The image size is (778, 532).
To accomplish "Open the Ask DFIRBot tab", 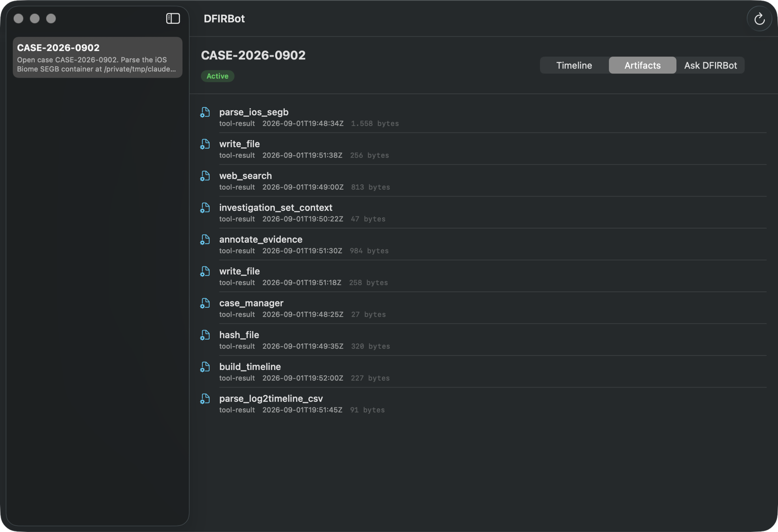I will [710, 65].
